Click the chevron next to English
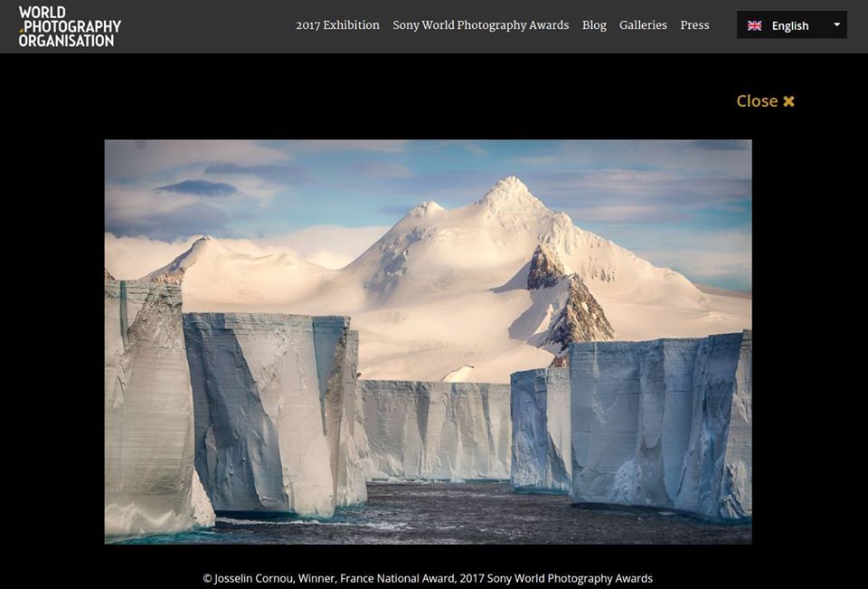The image size is (868, 589). click(836, 25)
